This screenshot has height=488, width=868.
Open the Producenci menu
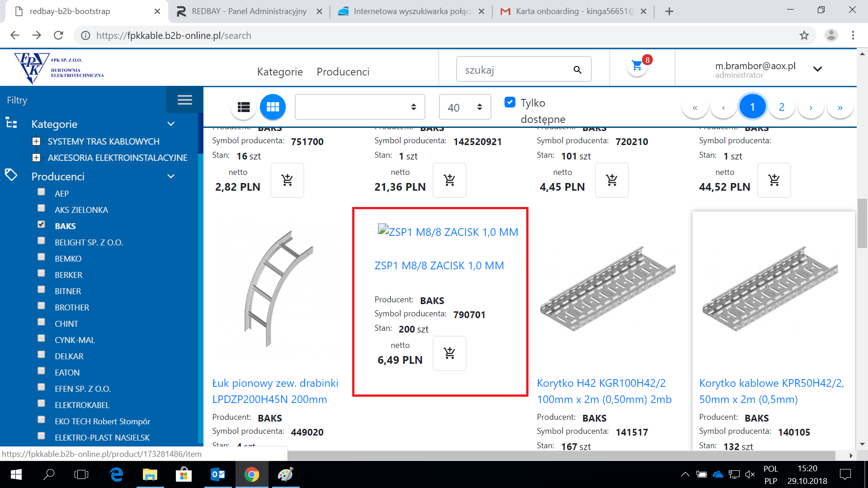point(343,72)
